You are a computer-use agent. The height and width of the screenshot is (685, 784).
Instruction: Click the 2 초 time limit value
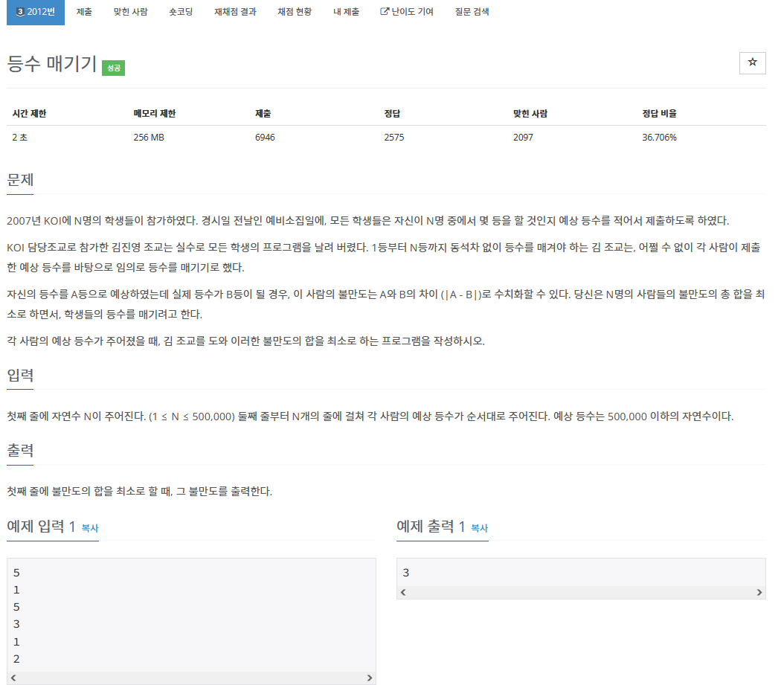pyautogui.click(x=20, y=138)
